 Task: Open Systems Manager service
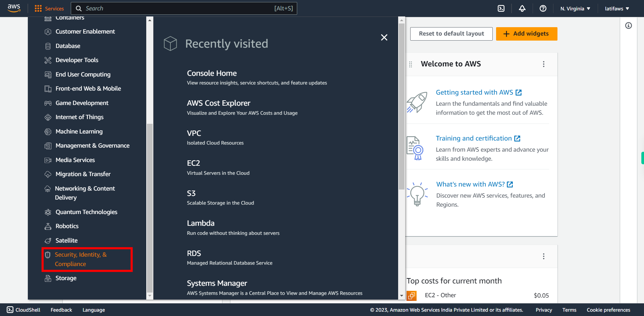[217, 283]
